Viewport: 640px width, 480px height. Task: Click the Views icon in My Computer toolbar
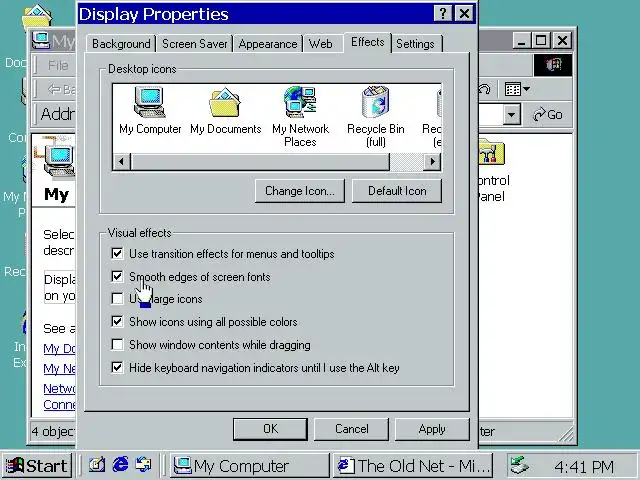[513, 89]
